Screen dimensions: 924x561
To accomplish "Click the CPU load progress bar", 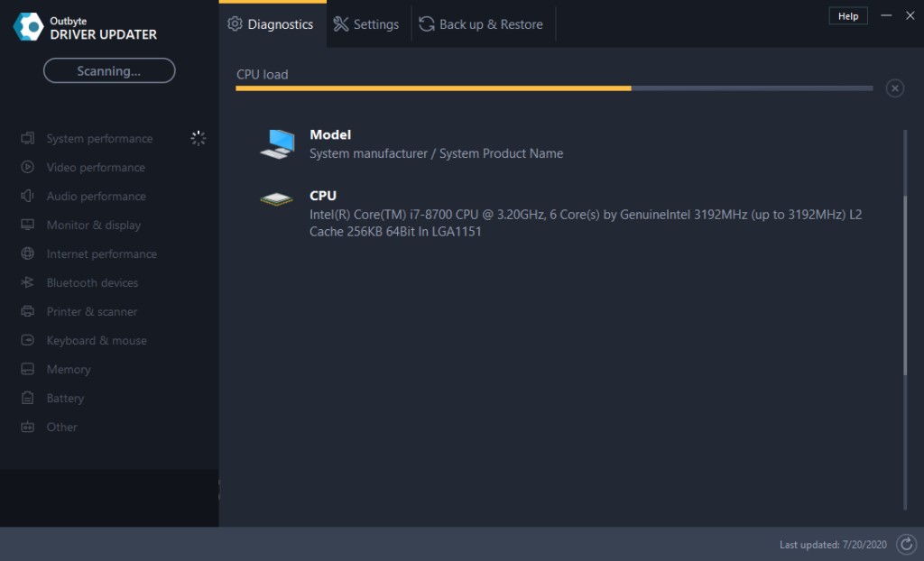I will [554, 88].
